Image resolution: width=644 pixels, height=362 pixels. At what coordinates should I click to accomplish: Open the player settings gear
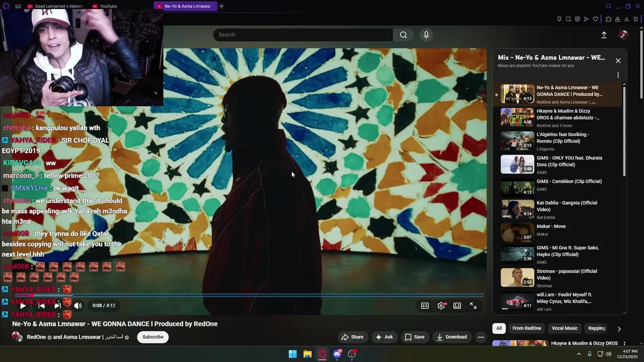(441, 305)
